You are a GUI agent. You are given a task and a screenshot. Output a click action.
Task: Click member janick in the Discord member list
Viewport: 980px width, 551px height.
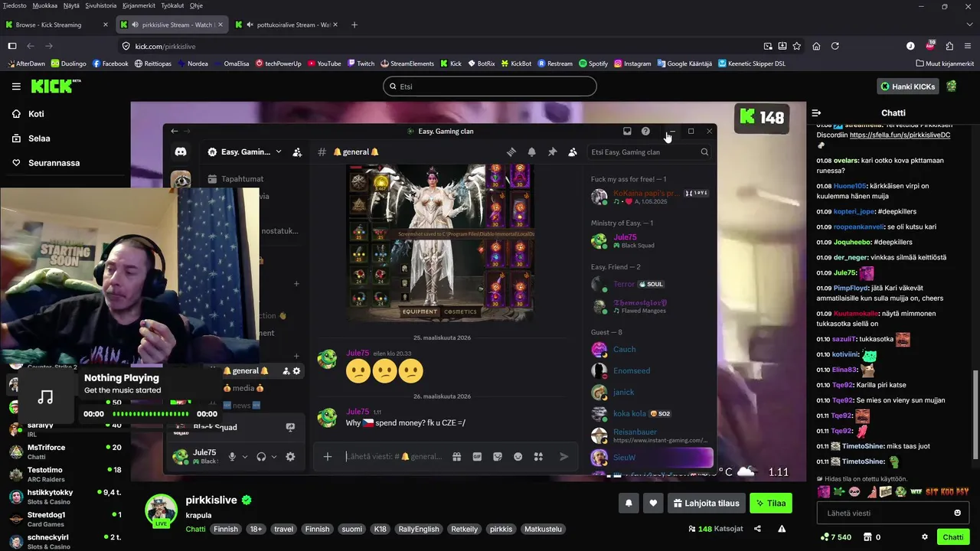[x=624, y=392]
